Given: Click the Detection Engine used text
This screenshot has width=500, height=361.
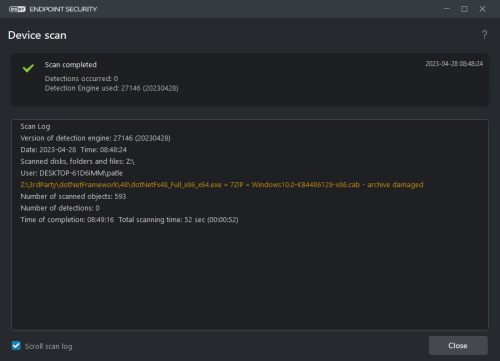Looking at the screenshot, I should [111, 88].
